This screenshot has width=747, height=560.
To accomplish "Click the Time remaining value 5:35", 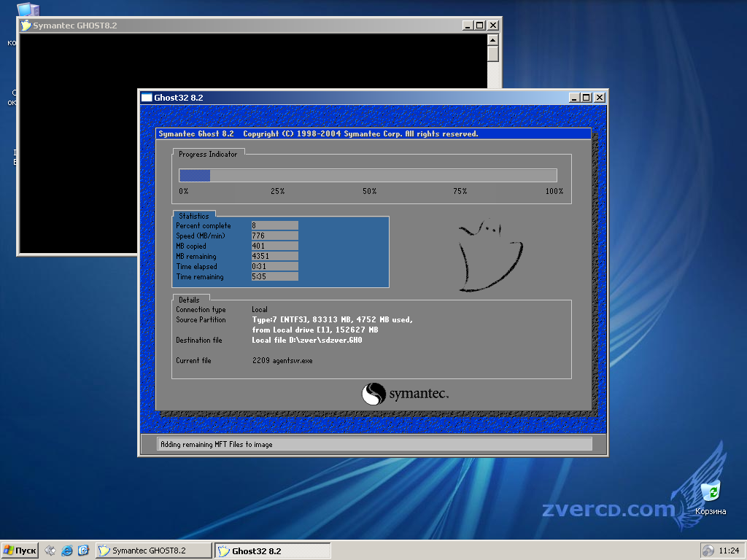I will (x=274, y=276).
